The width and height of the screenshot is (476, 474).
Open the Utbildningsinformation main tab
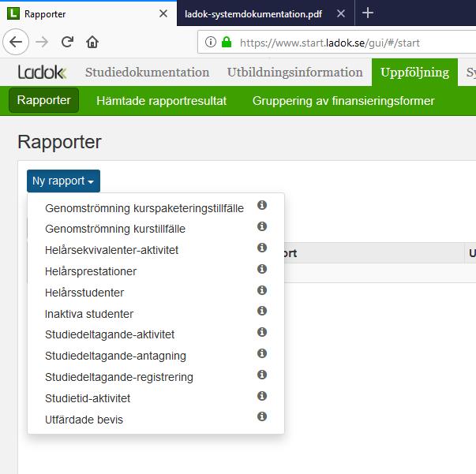[x=294, y=73]
